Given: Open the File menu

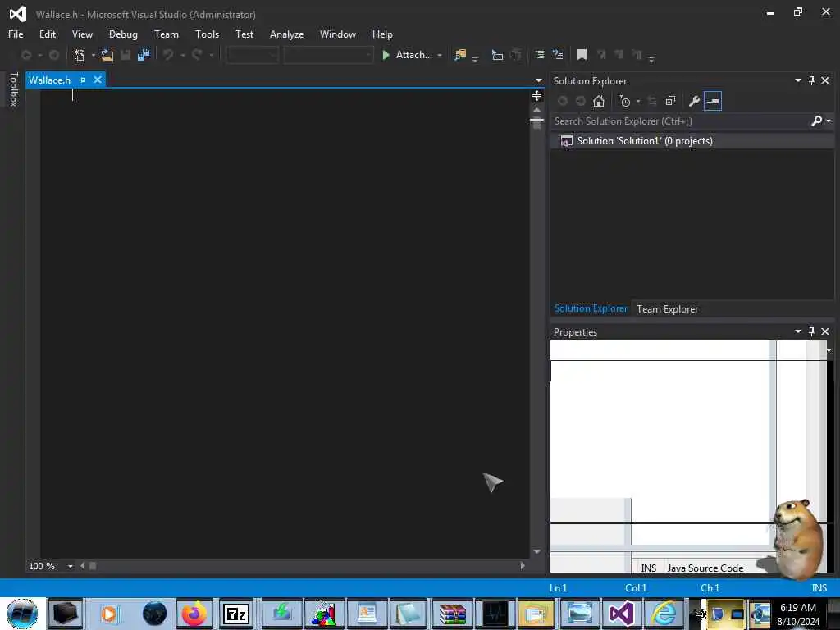Looking at the screenshot, I should [x=16, y=34].
